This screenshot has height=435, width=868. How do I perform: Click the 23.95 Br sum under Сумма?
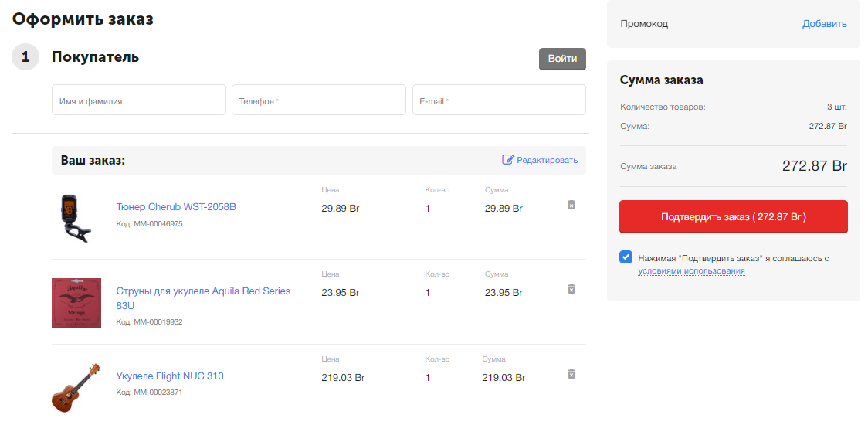[x=504, y=293]
